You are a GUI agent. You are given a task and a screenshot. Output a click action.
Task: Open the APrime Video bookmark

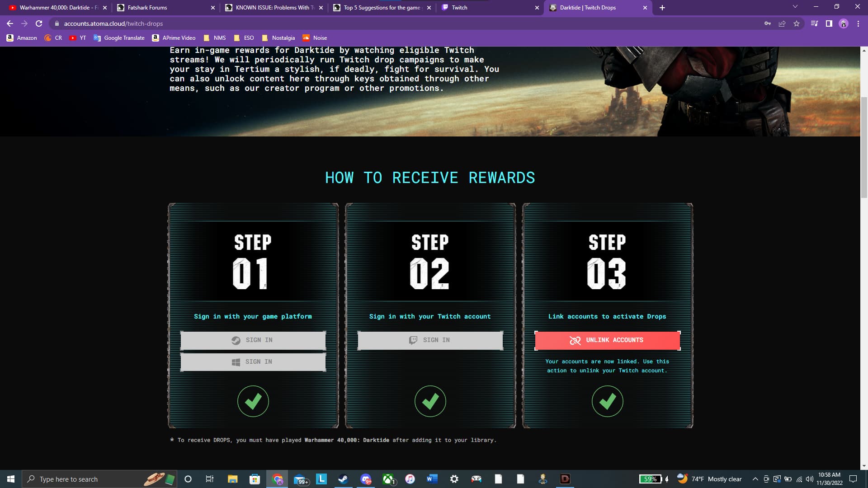[x=174, y=38]
